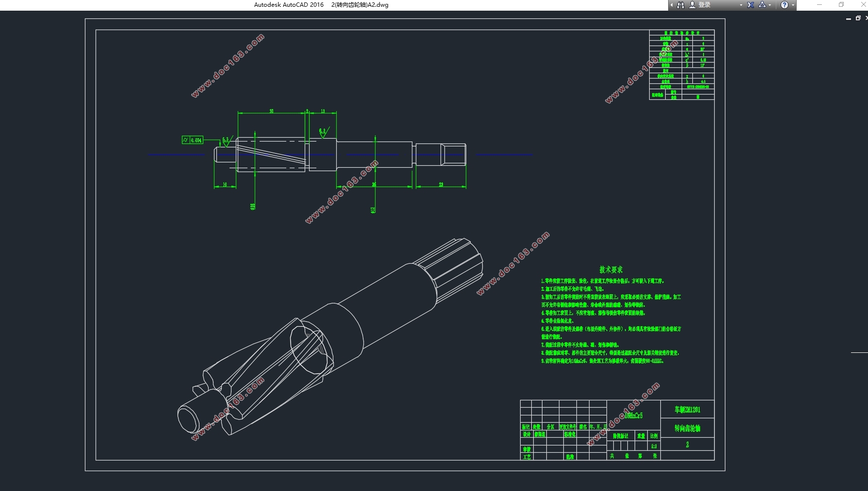
Task: Select the blue centerline left of the shaft
Action: pos(177,155)
